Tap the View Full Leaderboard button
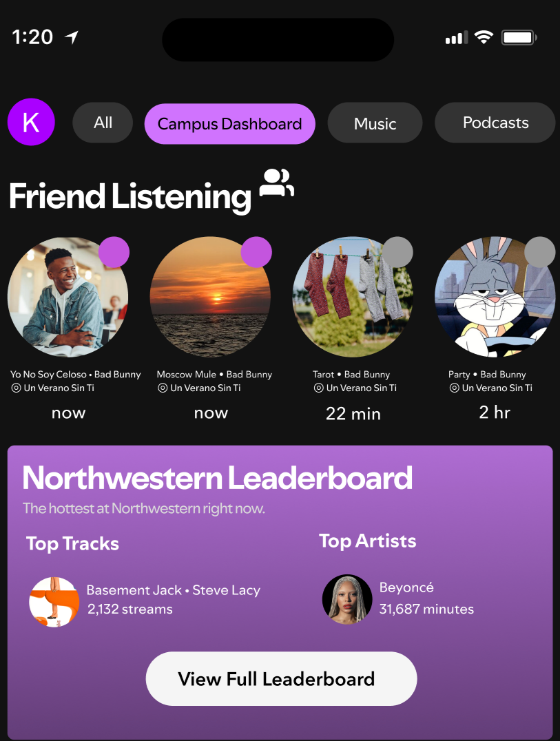Viewport: 560px width, 741px height. click(x=281, y=678)
